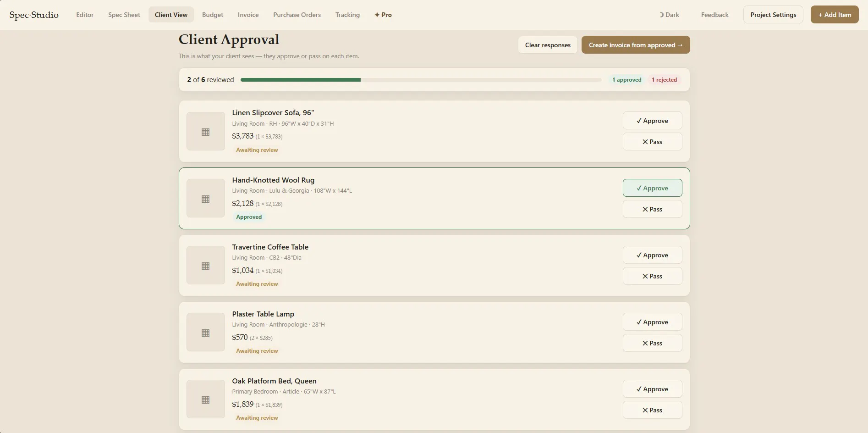Click the Add Item button
868x433 pixels.
(835, 15)
